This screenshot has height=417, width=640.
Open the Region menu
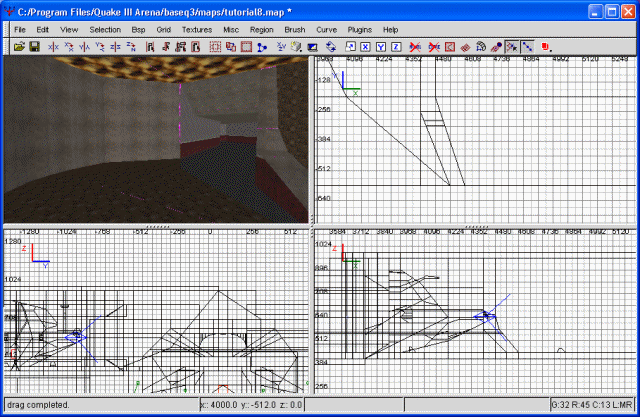click(x=262, y=29)
